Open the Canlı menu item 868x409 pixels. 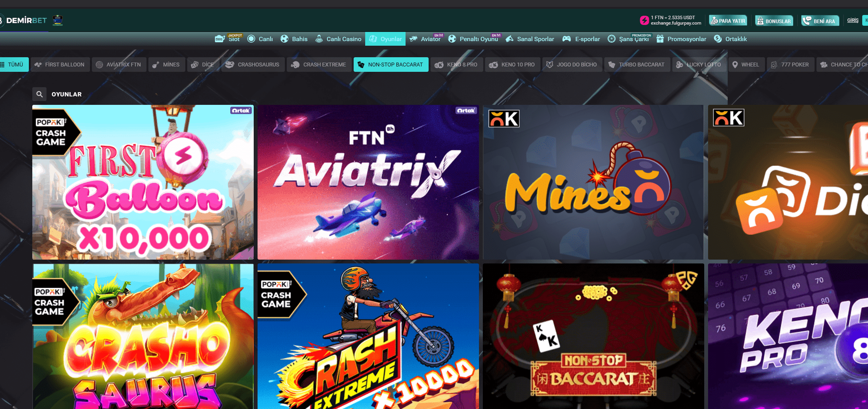266,39
